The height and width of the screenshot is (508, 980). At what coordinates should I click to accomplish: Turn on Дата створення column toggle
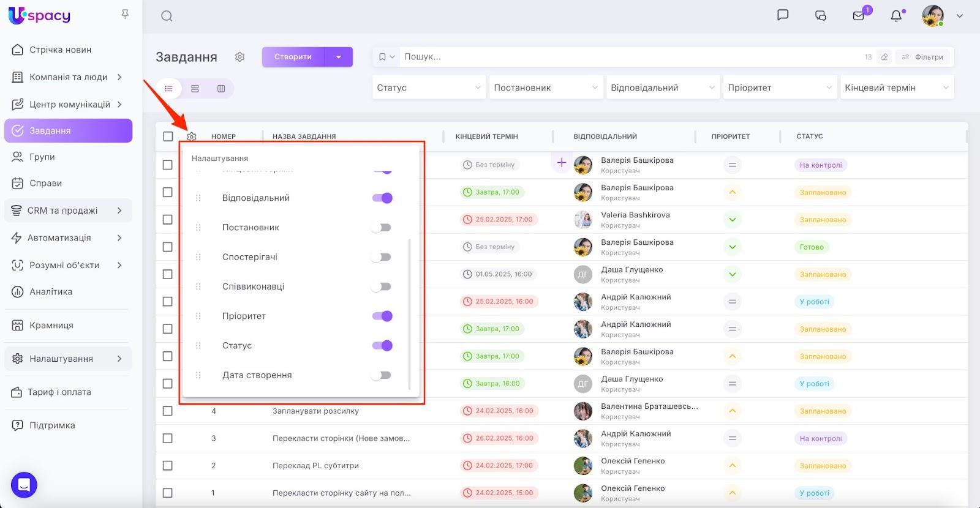point(382,375)
